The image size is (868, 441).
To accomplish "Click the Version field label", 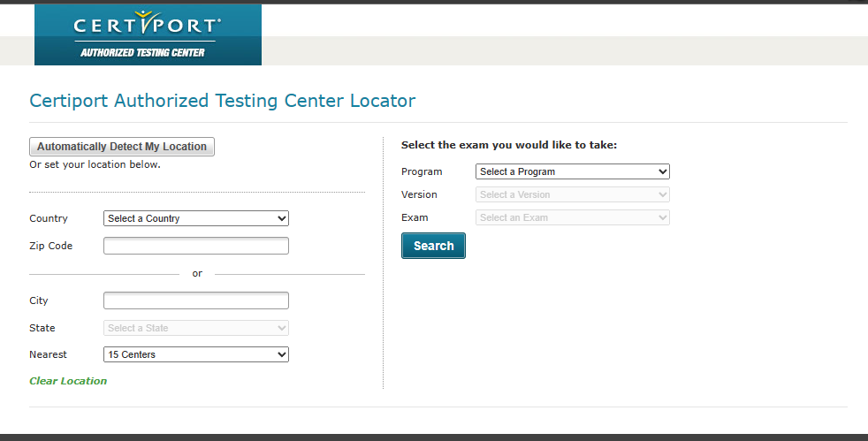I will [x=419, y=194].
